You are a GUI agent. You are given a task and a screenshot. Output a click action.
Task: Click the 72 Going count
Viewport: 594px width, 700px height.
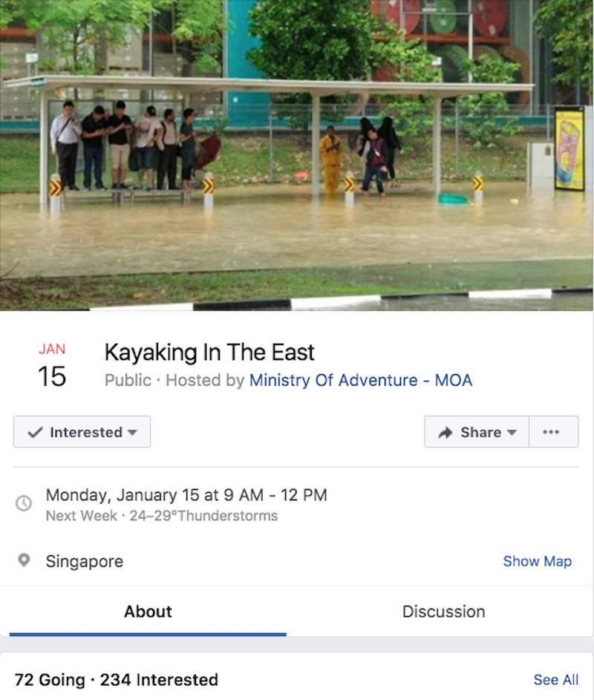49,679
